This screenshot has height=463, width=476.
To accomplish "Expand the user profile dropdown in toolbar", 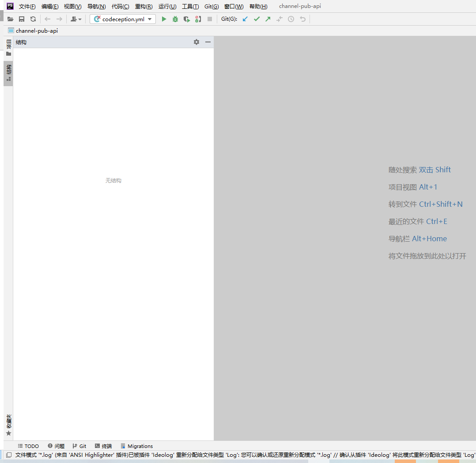I will [x=76, y=19].
